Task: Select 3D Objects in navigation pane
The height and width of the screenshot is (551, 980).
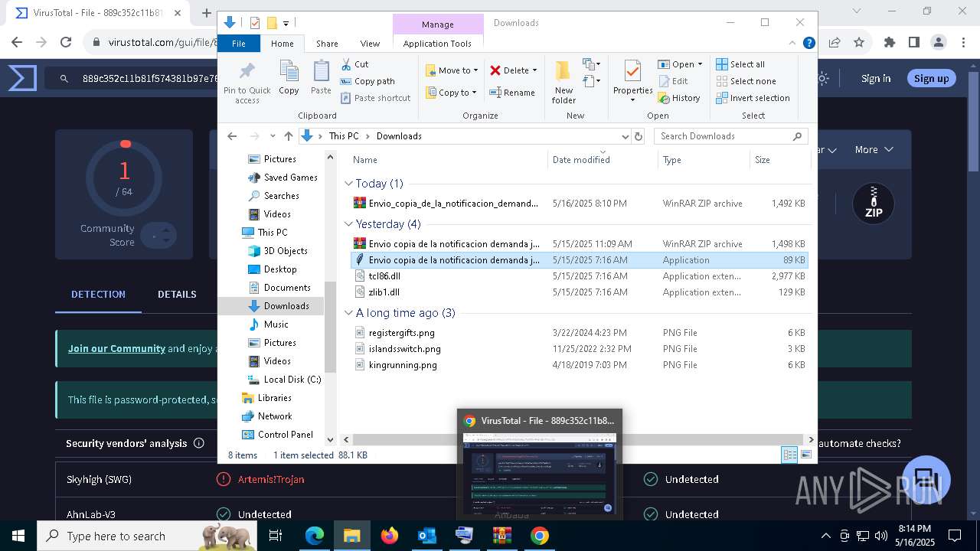Action: point(286,251)
